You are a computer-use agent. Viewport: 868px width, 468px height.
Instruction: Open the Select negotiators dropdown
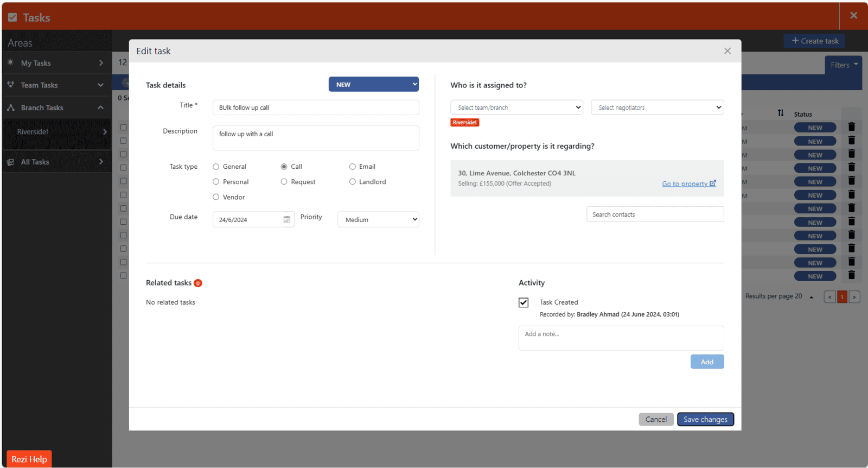coord(658,107)
